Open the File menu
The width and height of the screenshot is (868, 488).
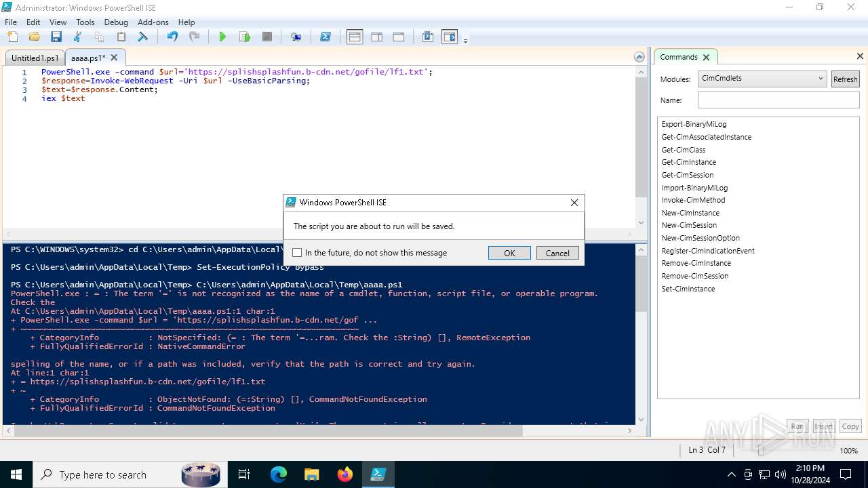point(11,22)
